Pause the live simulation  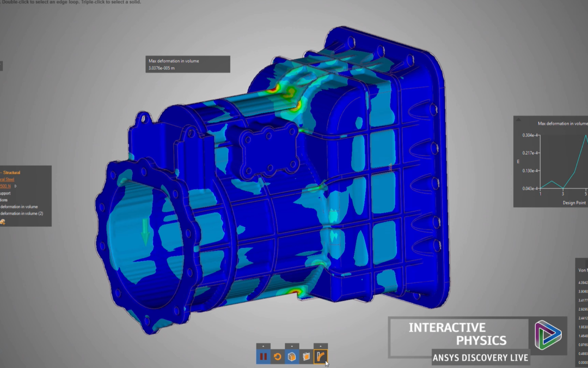(x=264, y=357)
